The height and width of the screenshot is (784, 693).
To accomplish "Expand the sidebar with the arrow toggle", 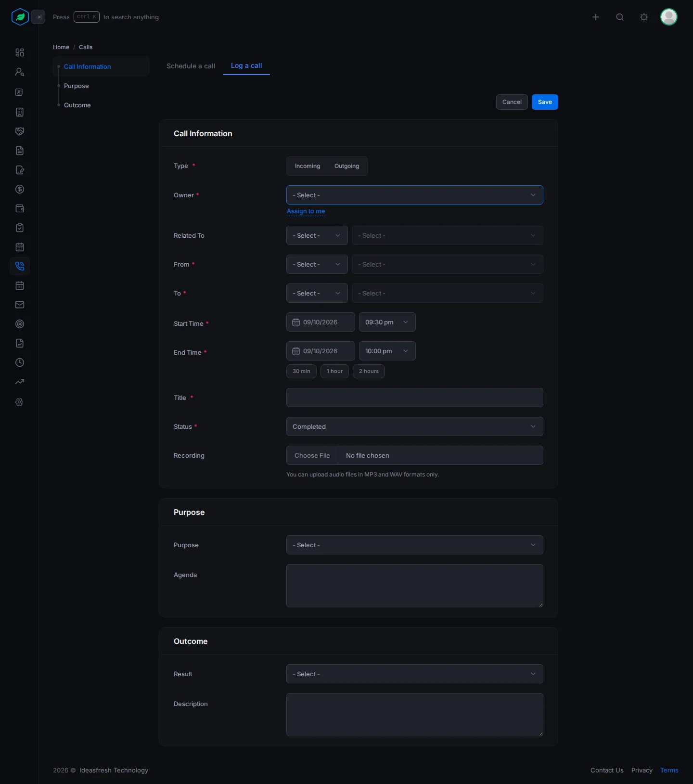I will [38, 17].
